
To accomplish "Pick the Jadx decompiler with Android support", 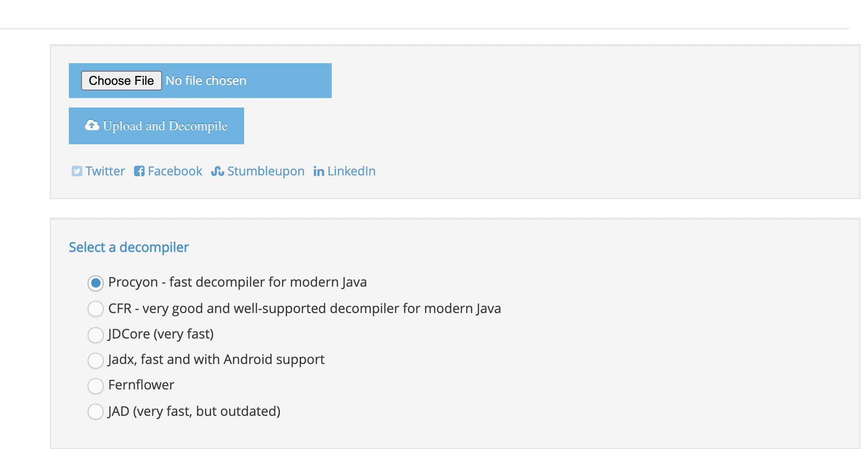I will [x=96, y=360].
